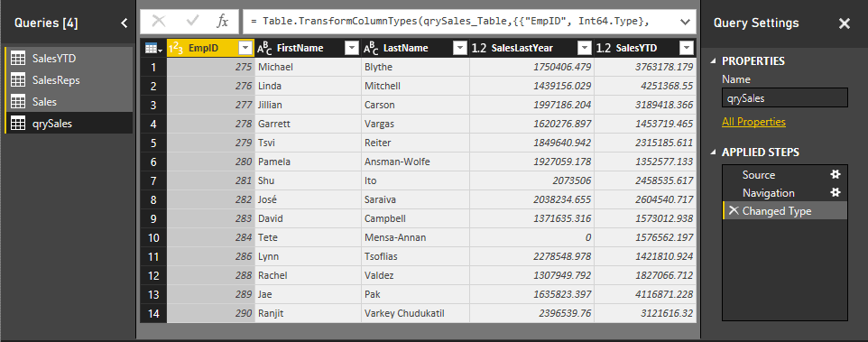Open the All Properties link
This screenshot has height=342, width=868.
pos(753,122)
